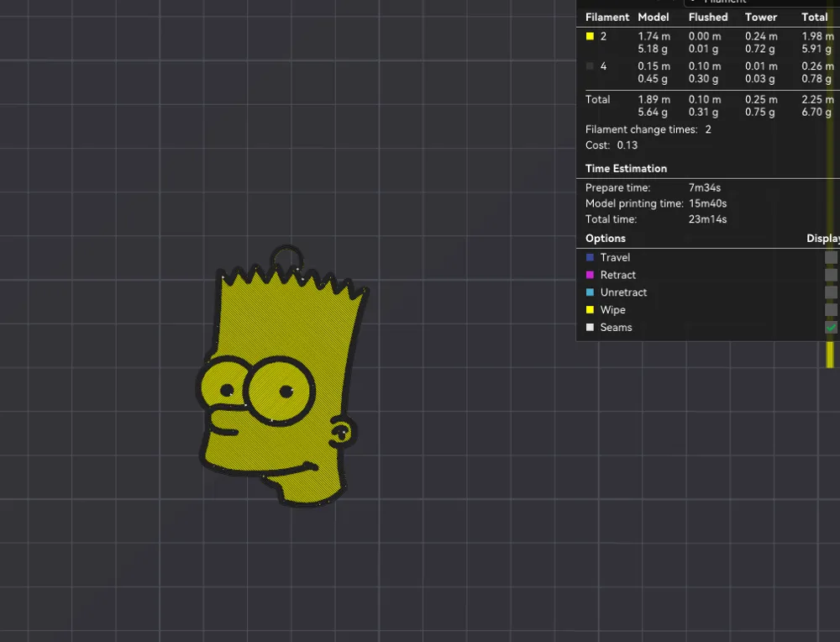Click the yellow swatch for filament 2

590,36
